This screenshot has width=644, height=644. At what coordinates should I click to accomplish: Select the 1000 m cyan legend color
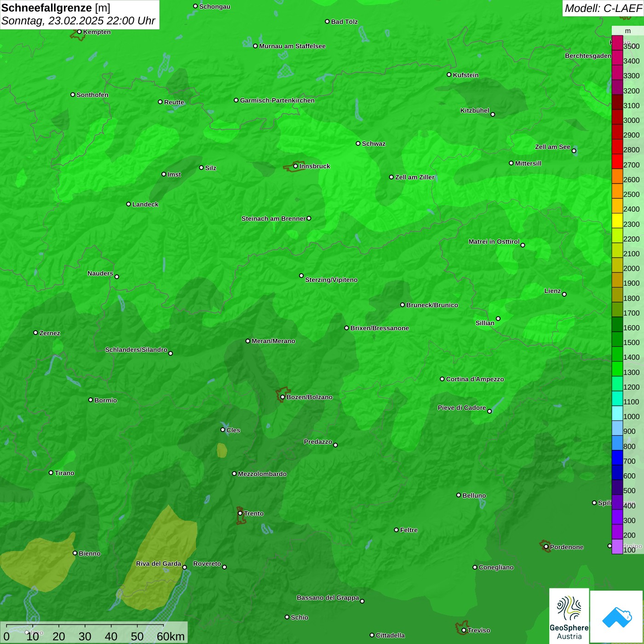[617, 413]
